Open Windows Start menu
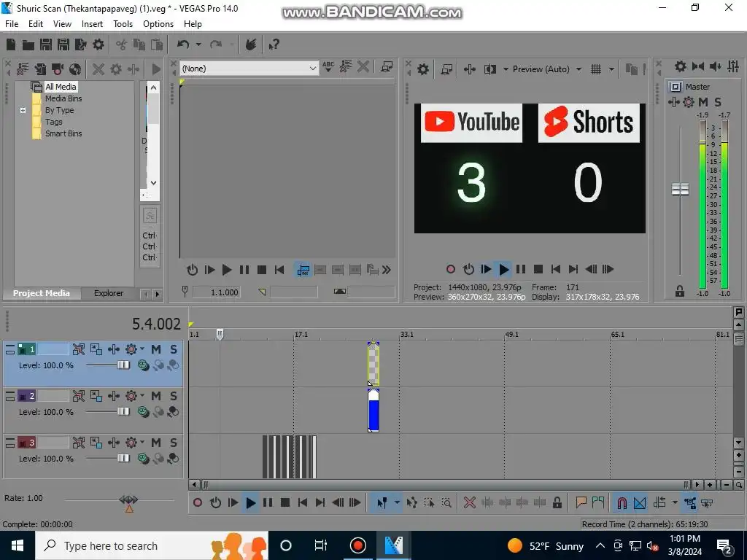747x560 pixels. tap(18, 545)
